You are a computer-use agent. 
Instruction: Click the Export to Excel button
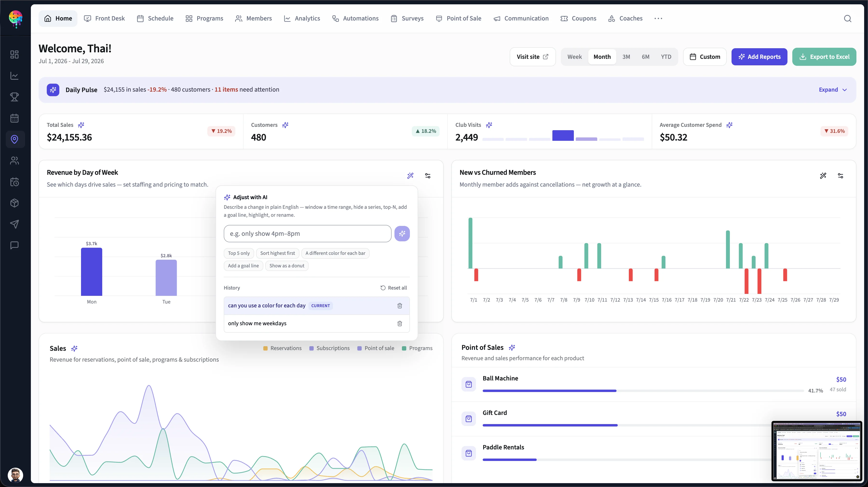(x=824, y=57)
